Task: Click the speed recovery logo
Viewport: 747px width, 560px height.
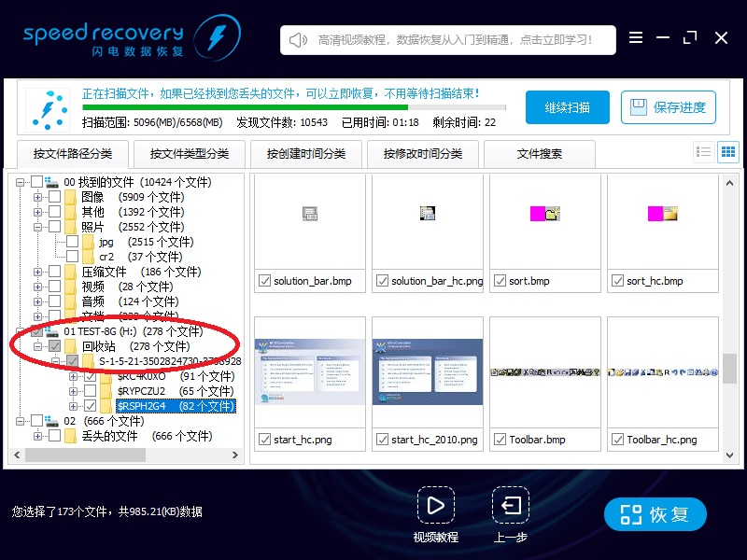Action: [112, 38]
